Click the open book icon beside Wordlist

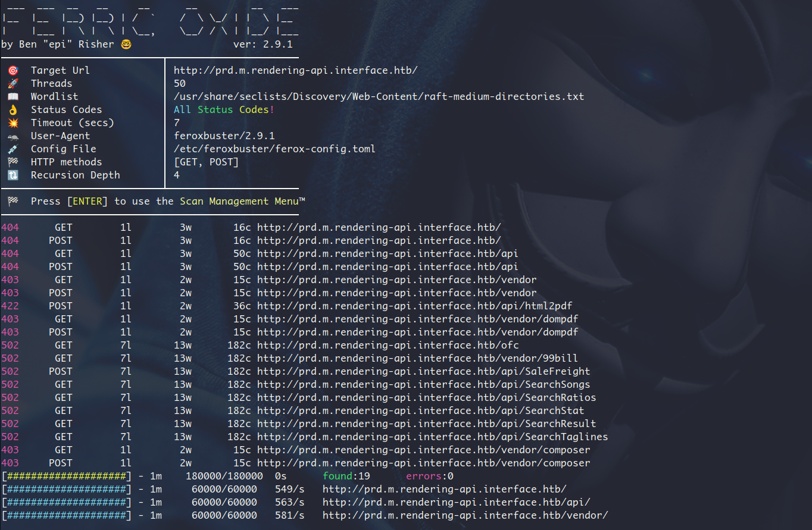(13, 96)
